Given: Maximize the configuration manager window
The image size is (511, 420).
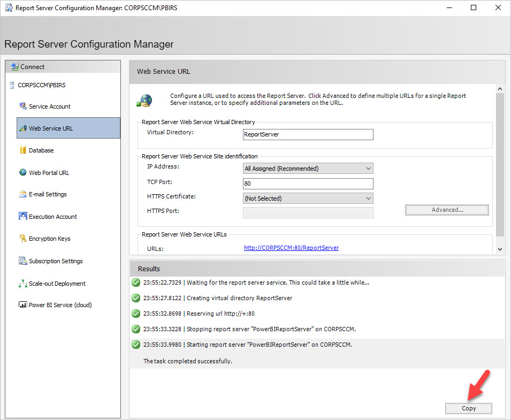Looking at the screenshot, I should pyautogui.click(x=474, y=7).
